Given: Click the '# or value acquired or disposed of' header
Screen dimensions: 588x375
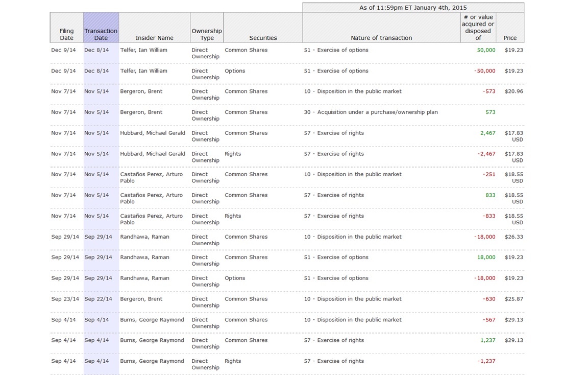Looking at the screenshot, I should (478, 28).
